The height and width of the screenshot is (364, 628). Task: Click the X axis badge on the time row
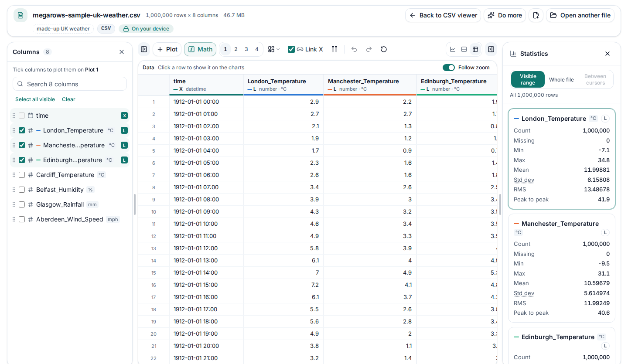pos(124,116)
